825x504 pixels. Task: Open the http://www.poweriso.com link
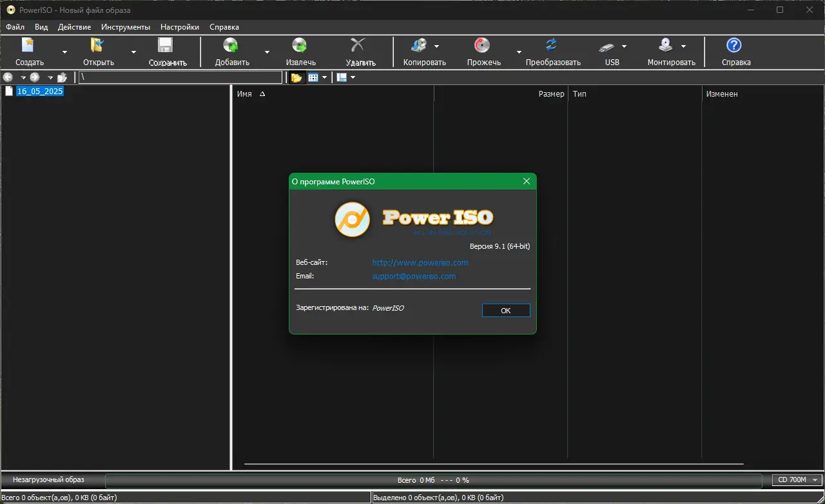coord(420,263)
